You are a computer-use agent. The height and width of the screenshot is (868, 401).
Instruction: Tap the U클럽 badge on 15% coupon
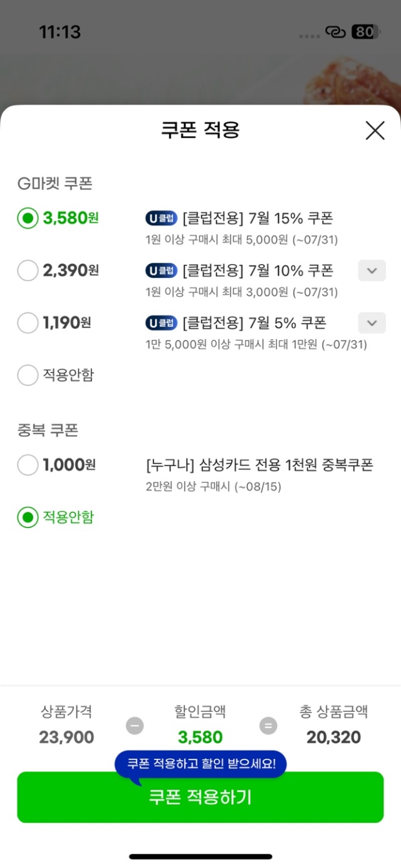coord(161,218)
